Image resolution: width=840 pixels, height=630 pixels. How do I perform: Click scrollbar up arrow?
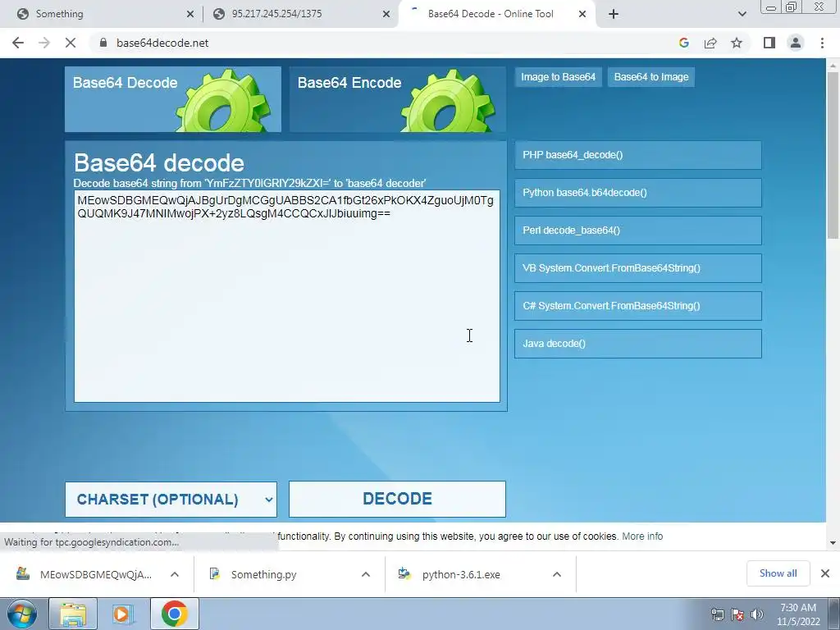833,65
